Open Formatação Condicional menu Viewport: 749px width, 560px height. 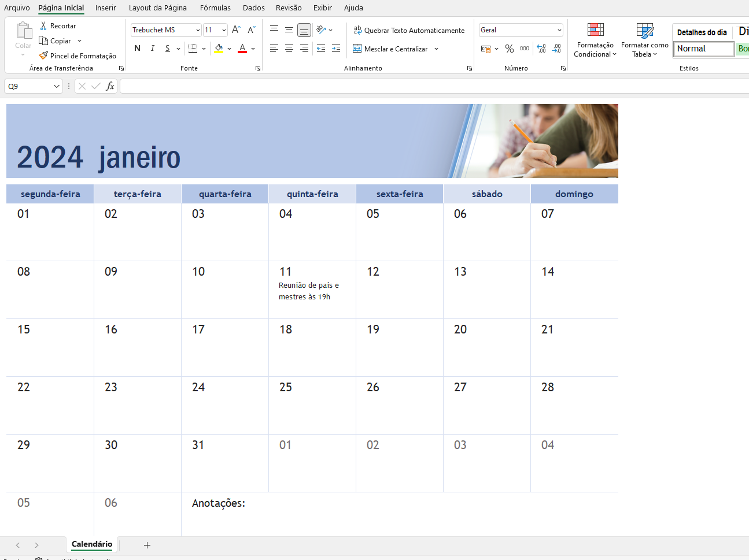[595, 40]
